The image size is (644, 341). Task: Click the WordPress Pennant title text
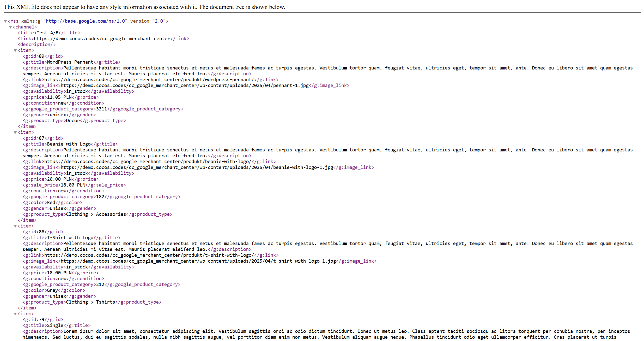tap(70, 62)
